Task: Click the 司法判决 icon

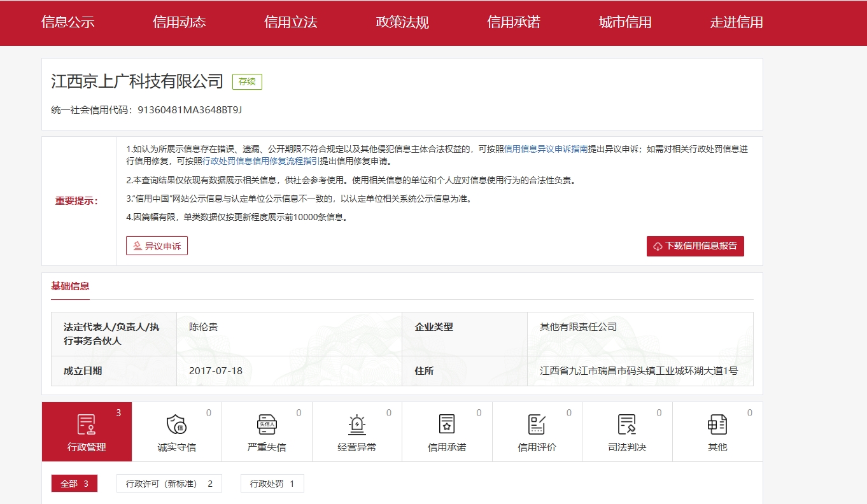Action: (627, 424)
